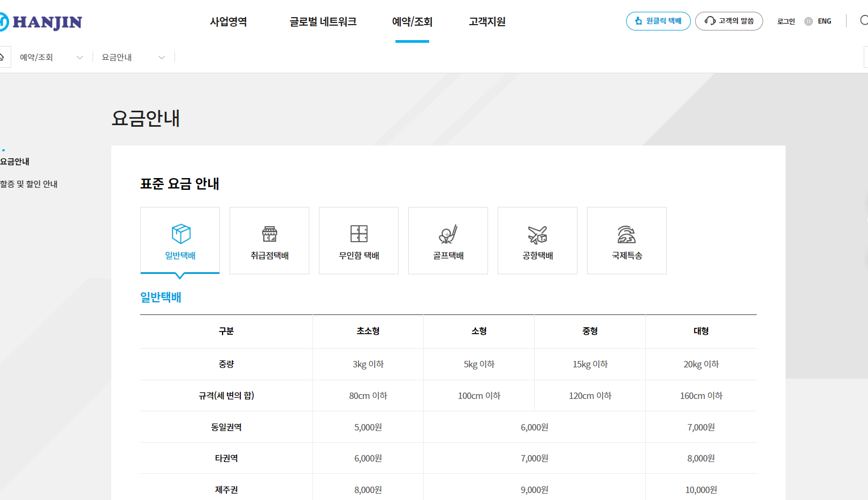Select the 무인함 택배 locker tab
This screenshot has width=868, height=500.
(x=359, y=241)
